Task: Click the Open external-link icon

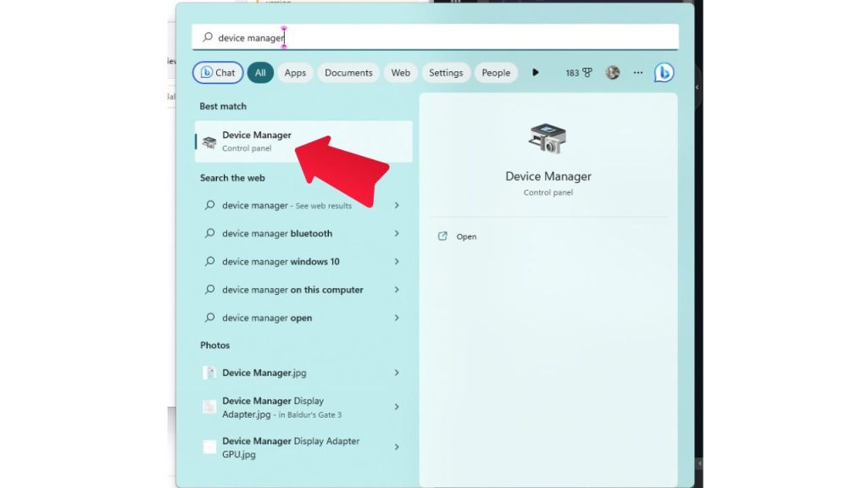Action: [442, 236]
